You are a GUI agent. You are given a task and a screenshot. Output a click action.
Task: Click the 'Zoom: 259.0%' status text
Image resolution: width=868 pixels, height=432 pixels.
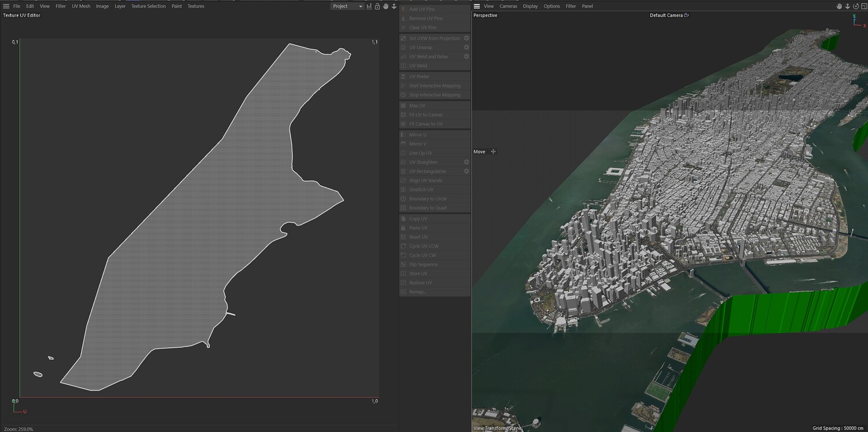pyautogui.click(x=18, y=429)
